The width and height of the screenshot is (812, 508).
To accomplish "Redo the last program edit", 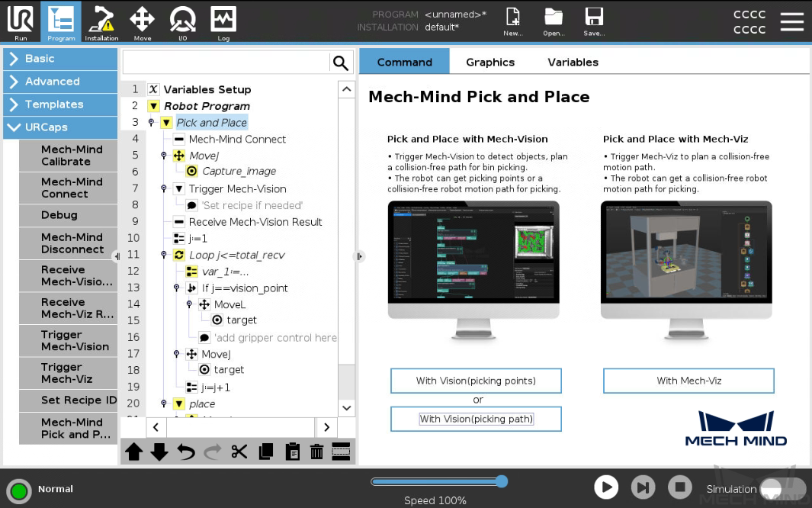I will tap(212, 452).
